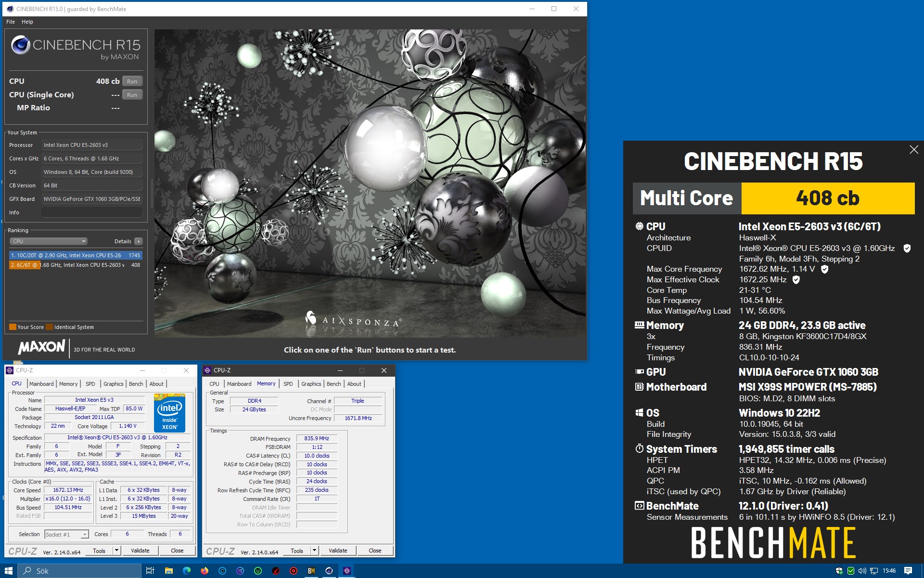
Task: Click the Close button in right CPU-Z window
Action: point(375,550)
